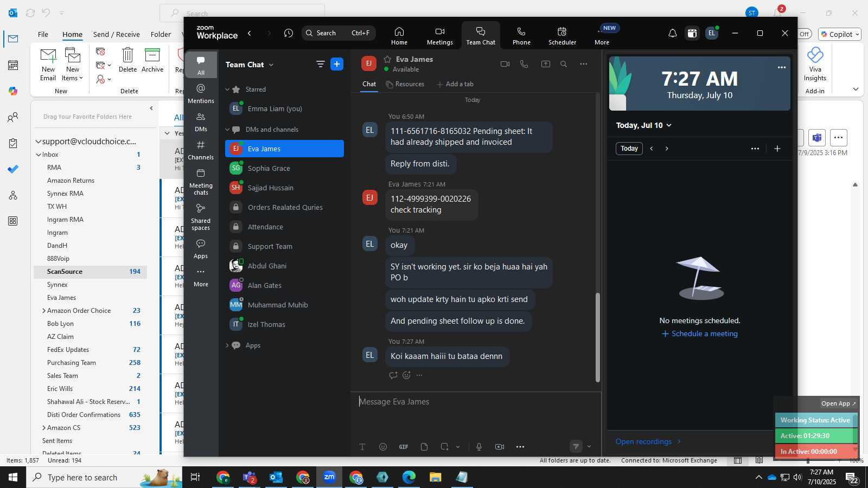Open Copilot dropdown in Outlook
Image resolution: width=868 pixels, height=488 pixels.
click(840, 34)
